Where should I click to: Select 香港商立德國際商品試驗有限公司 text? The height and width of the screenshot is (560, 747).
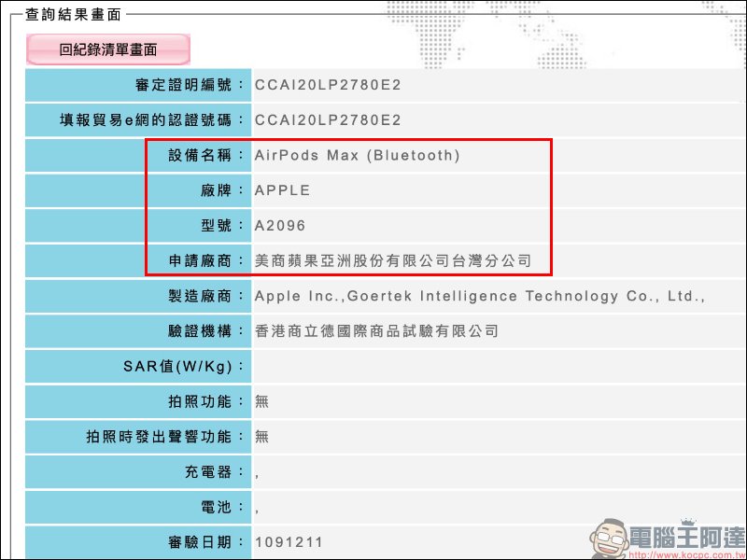(x=377, y=331)
